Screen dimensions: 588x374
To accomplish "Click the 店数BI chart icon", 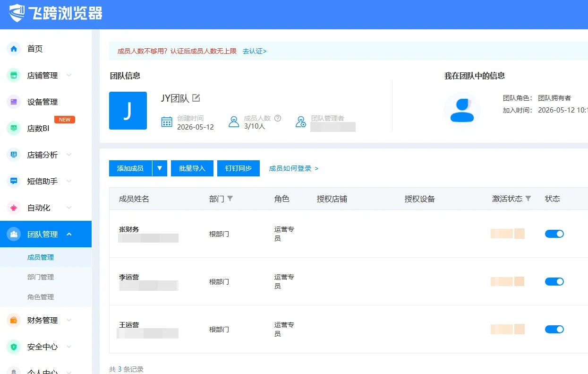I will click(x=14, y=128).
